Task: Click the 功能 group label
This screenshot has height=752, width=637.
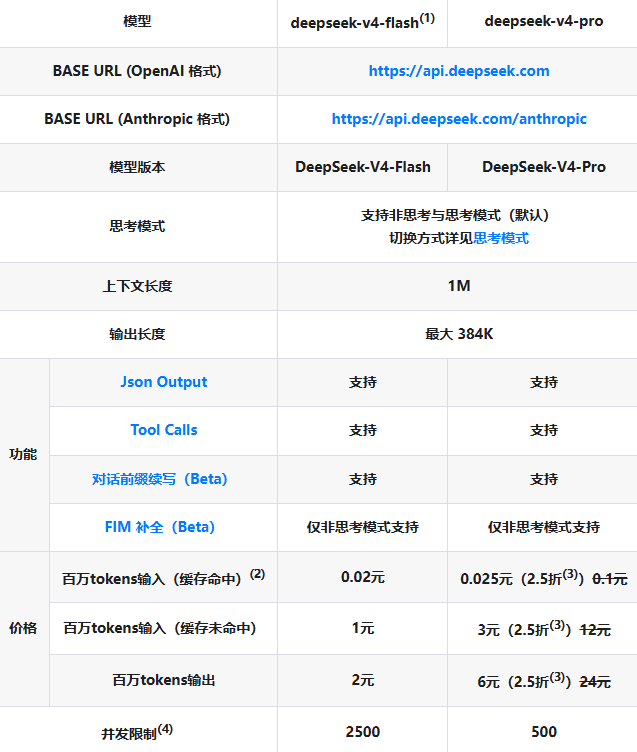Action: pos(23,454)
